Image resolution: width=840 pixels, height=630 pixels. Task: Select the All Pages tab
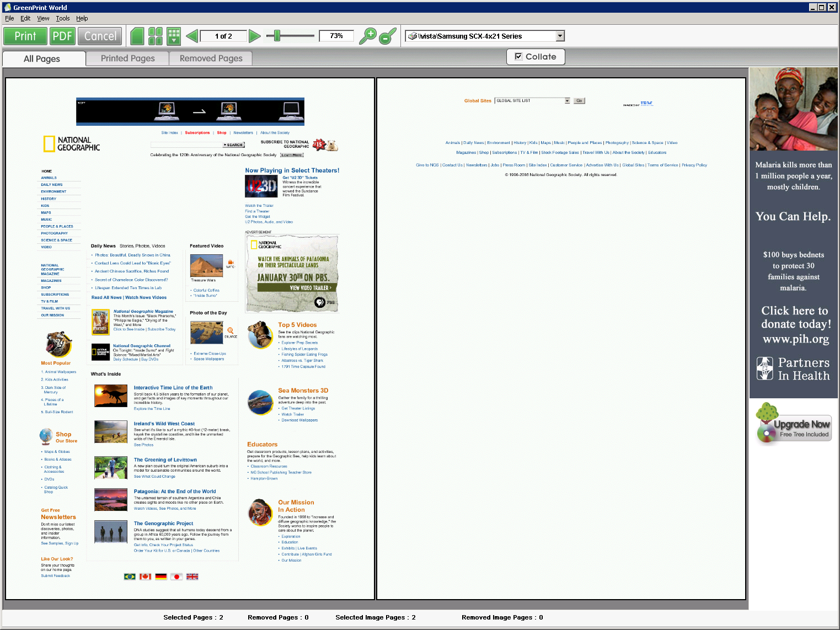[42, 59]
